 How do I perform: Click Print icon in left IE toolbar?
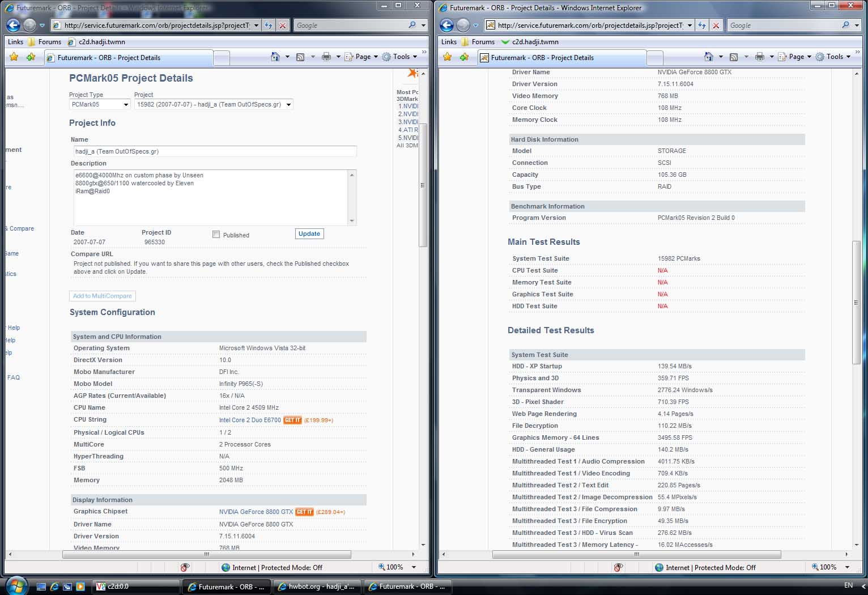click(x=326, y=57)
